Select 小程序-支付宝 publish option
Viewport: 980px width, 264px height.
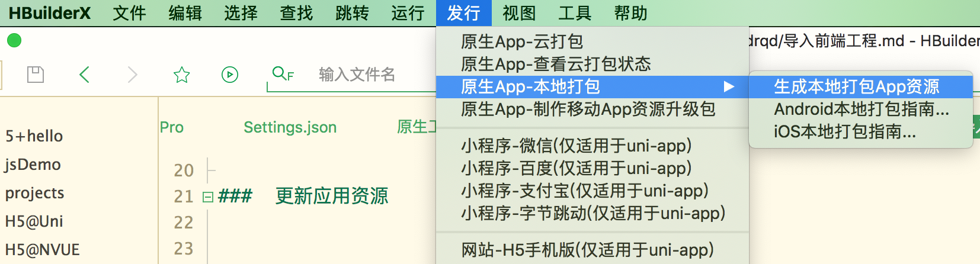point(593,191)
